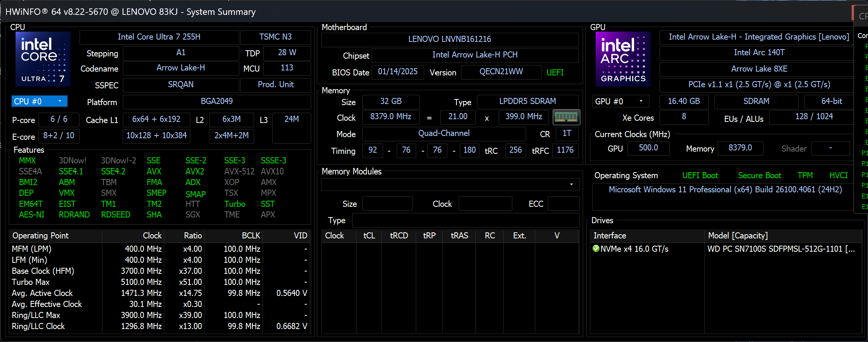This screenshot has width=868, height=342.
Task: Select the Ring/LLC Clock row
Action: point(159,326)
